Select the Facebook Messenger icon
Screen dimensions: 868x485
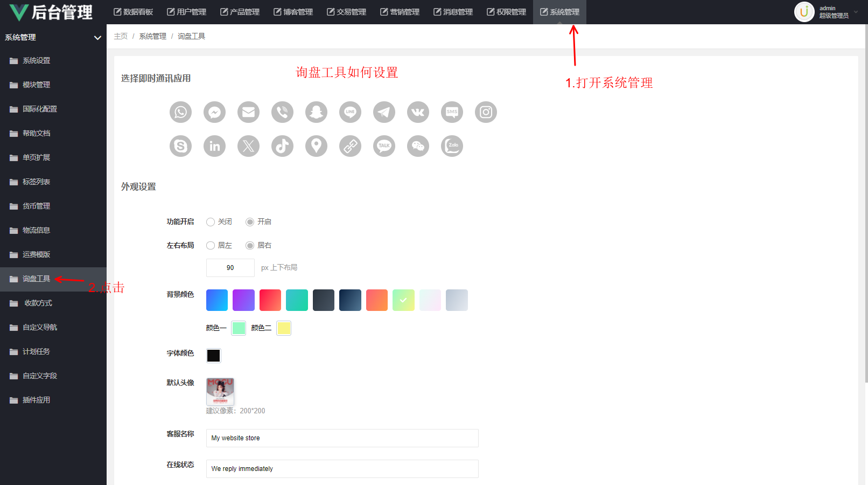pos(214,112)
